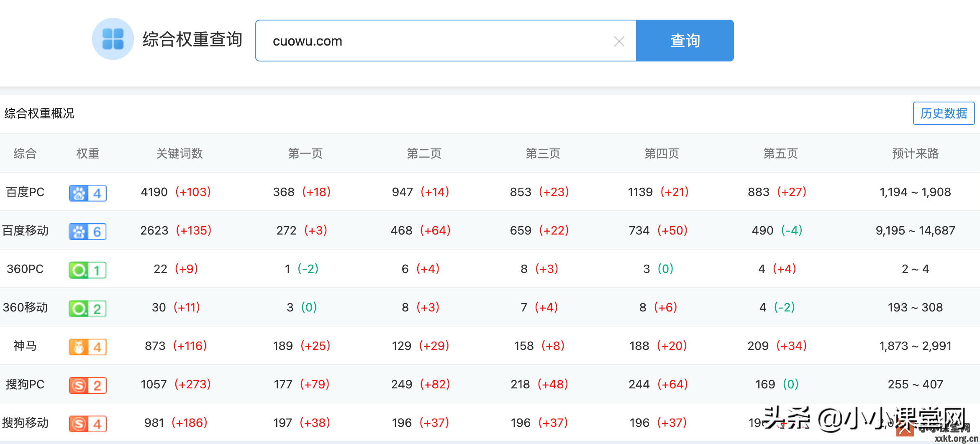Clear the search box with the X icon
980x444 pixels.
[619, 41]
